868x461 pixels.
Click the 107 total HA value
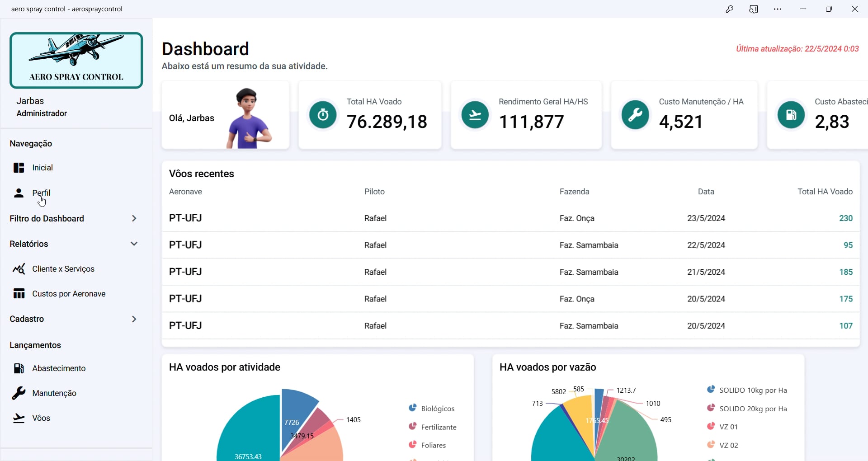(x=846, y=326)
